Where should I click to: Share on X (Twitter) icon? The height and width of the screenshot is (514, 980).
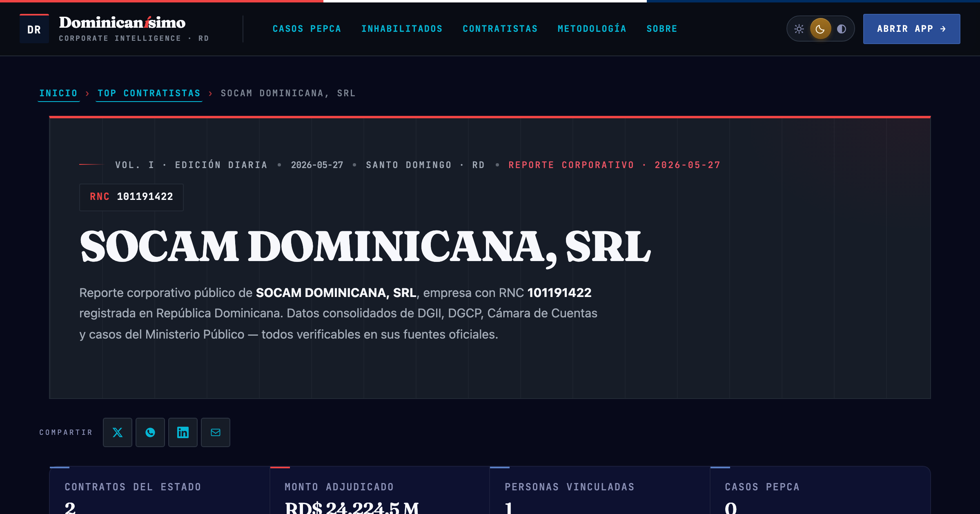point(118,432)
